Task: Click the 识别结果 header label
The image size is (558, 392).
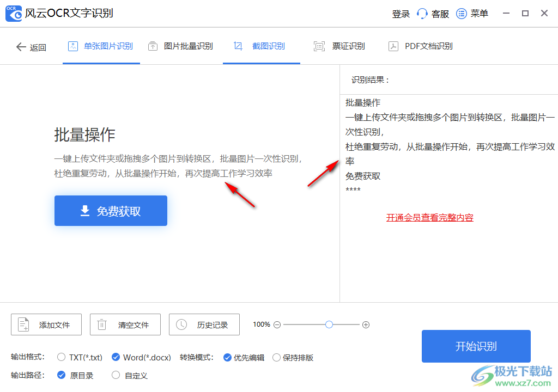Action: pyautogui.click(x=371, y=79)
